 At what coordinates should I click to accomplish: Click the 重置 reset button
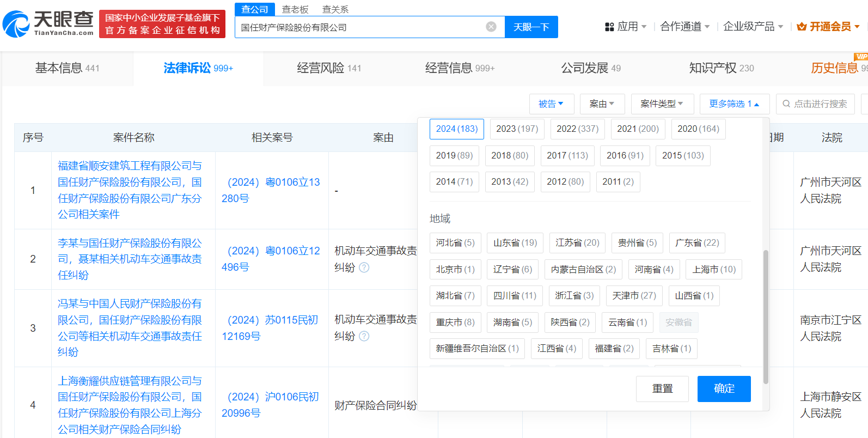pos(663,389)
